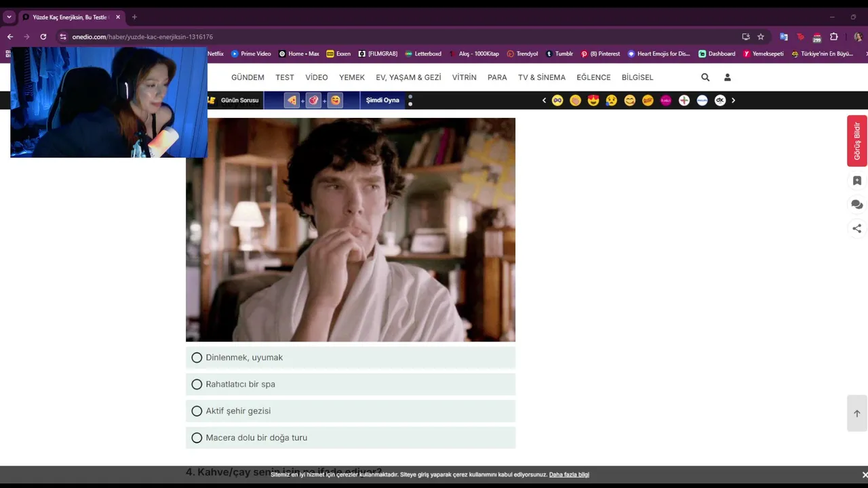The image size is (868, 488).
Task: Open the GÜNDEM menu item
Action: tap(248, 77)
